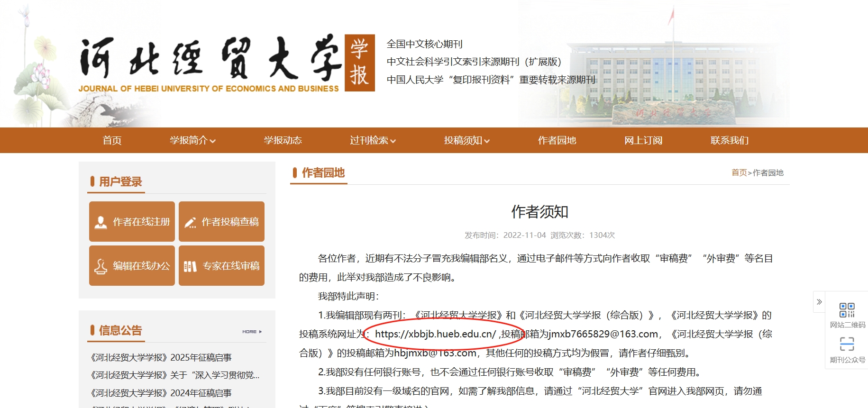Collapse the floating side panel arrow

[x=819, y=302]
